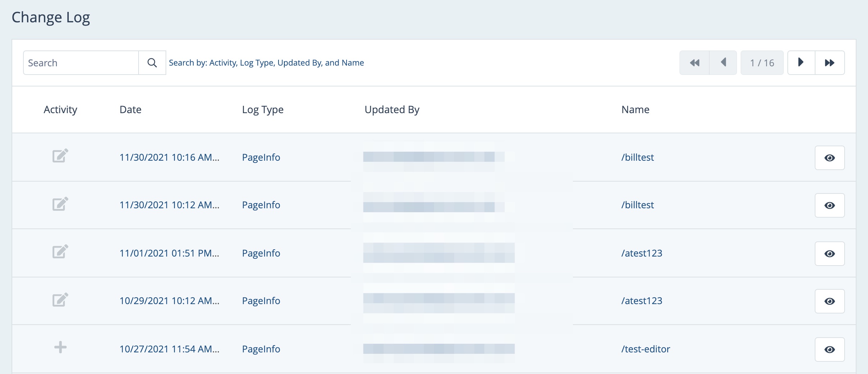
Task: Click the Log Type column header
Action: (x=262, y=110)
